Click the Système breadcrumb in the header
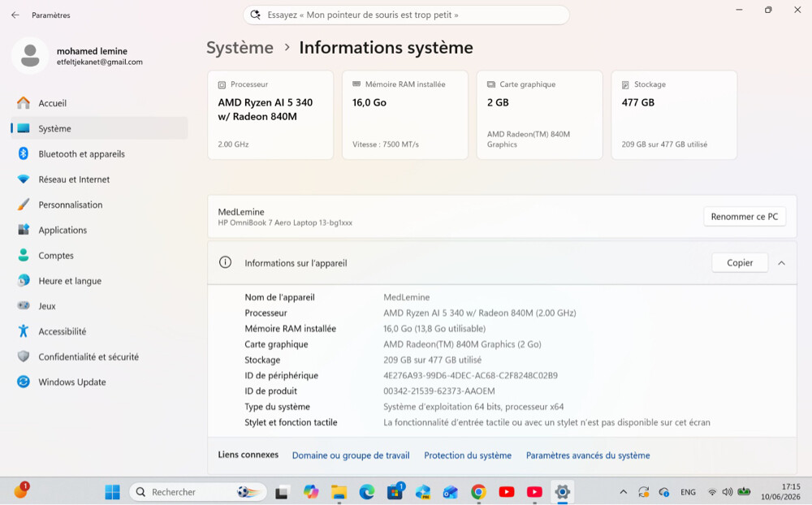Screen dimensions: 812x505 click(x=240, y=48)
